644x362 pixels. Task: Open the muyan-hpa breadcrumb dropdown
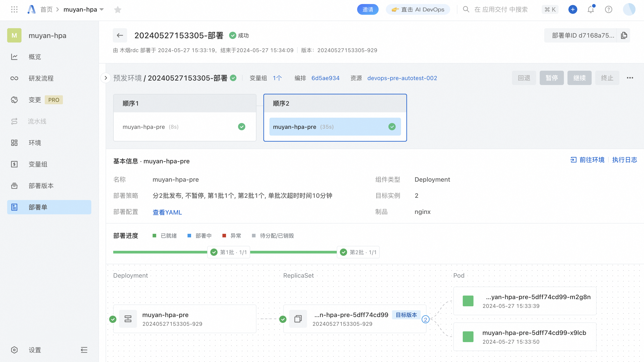coord(83,9)
